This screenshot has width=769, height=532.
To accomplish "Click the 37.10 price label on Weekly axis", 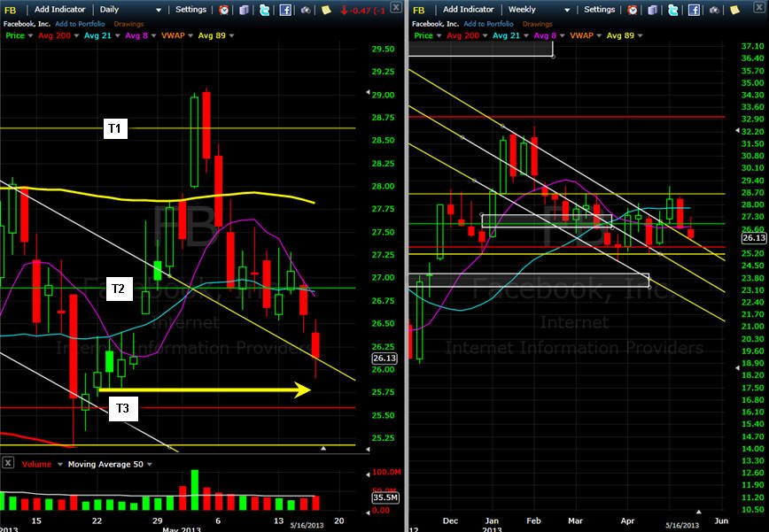I will [752, 46].
